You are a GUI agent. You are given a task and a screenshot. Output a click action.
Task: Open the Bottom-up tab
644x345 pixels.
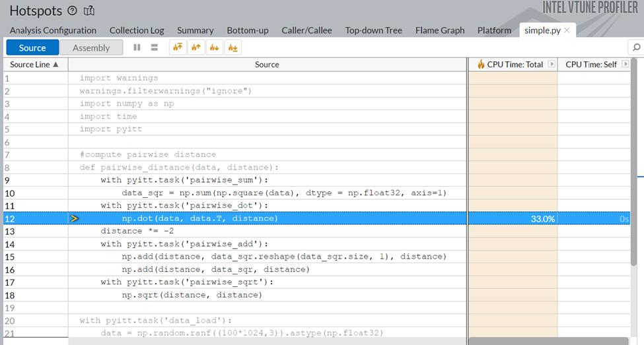247,30
